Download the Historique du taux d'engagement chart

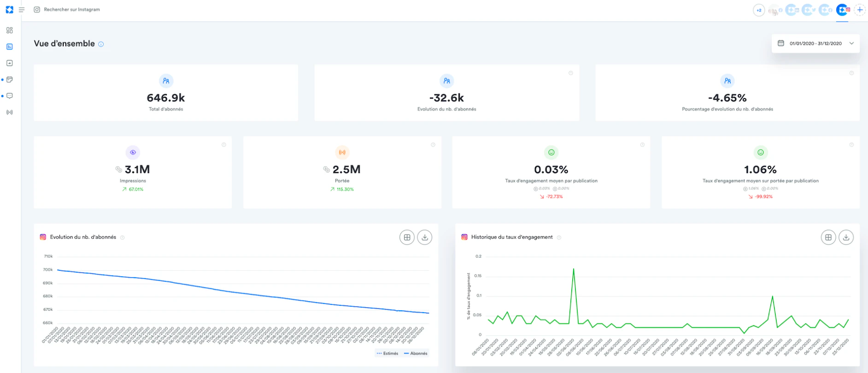coord(846,238)
